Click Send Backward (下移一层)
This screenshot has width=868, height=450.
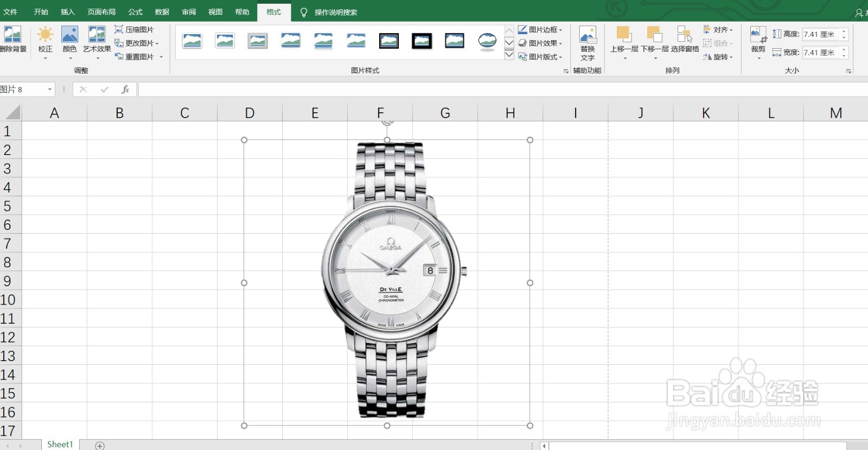click(x=654, y=42)
